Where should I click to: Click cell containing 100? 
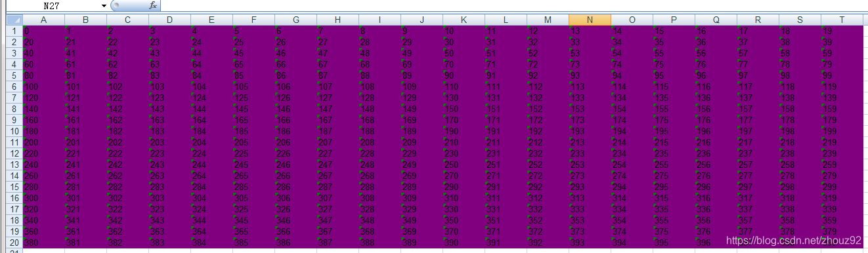(x=43, y=87)
